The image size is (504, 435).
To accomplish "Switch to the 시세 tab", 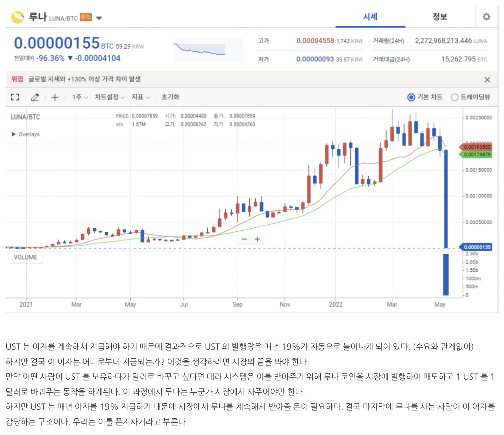I will coord(370,17).
